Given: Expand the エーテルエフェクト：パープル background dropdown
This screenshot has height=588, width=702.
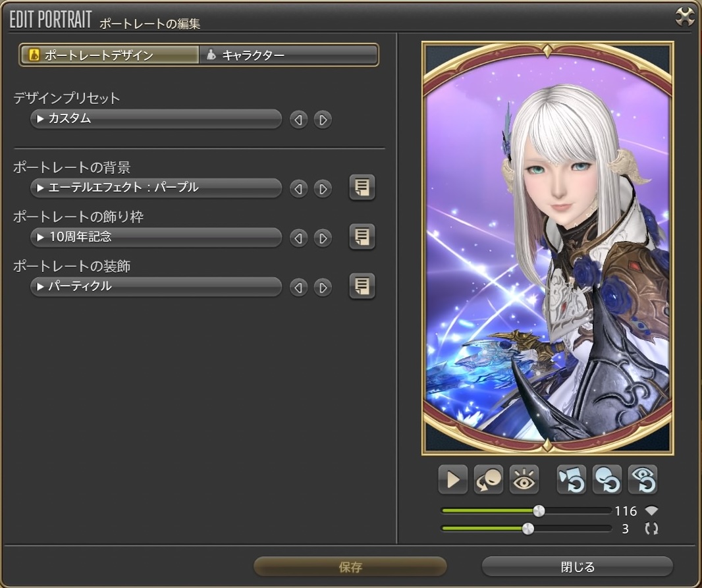Looking at the screenshot, I should coord(156,188).
